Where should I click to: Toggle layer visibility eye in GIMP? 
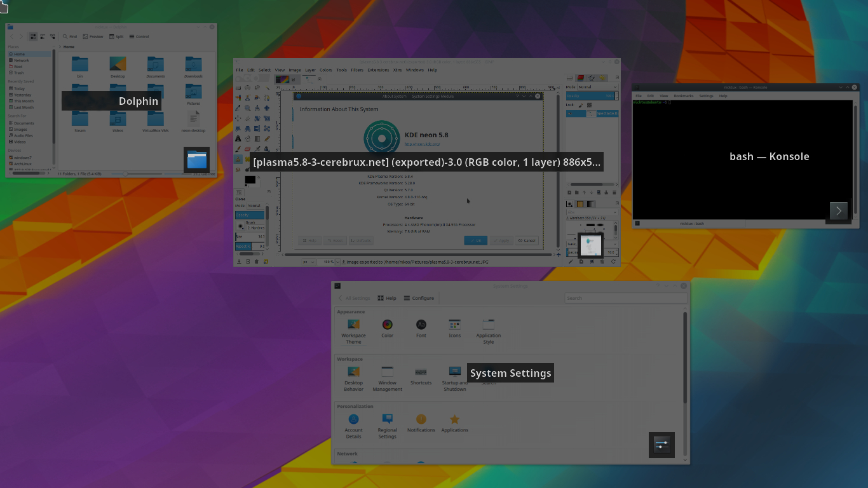pos(569,114)
